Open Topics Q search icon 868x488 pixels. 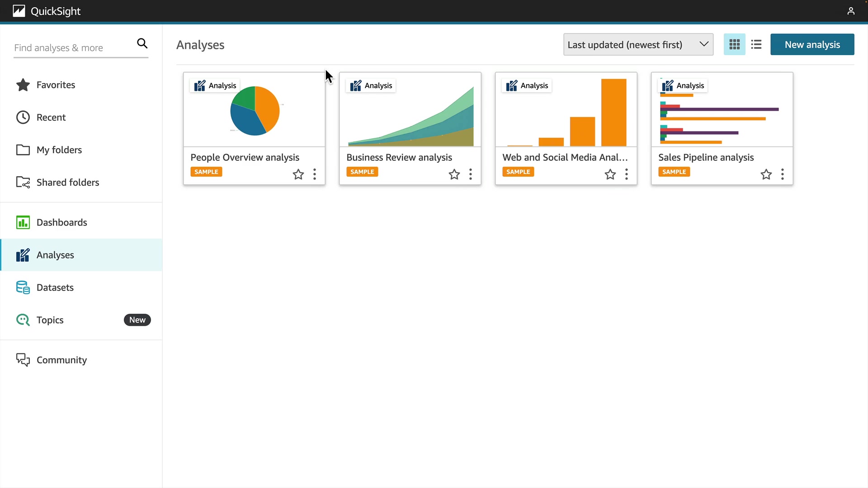click(x=23, y=320)
